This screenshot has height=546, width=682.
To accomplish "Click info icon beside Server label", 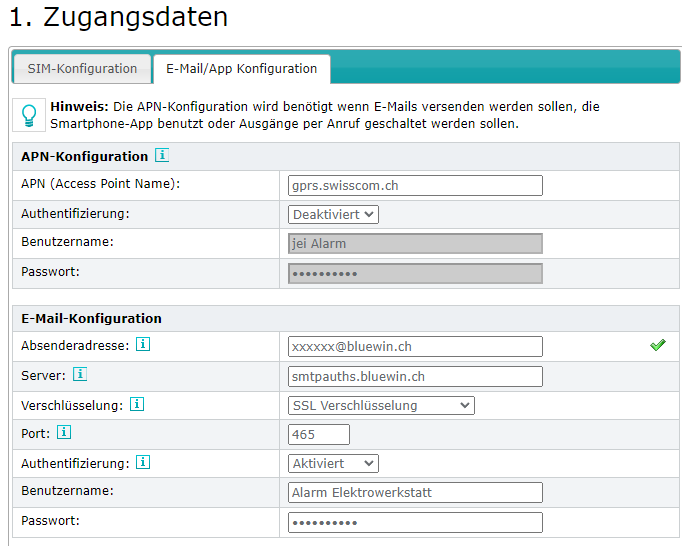I will [80, 375].
